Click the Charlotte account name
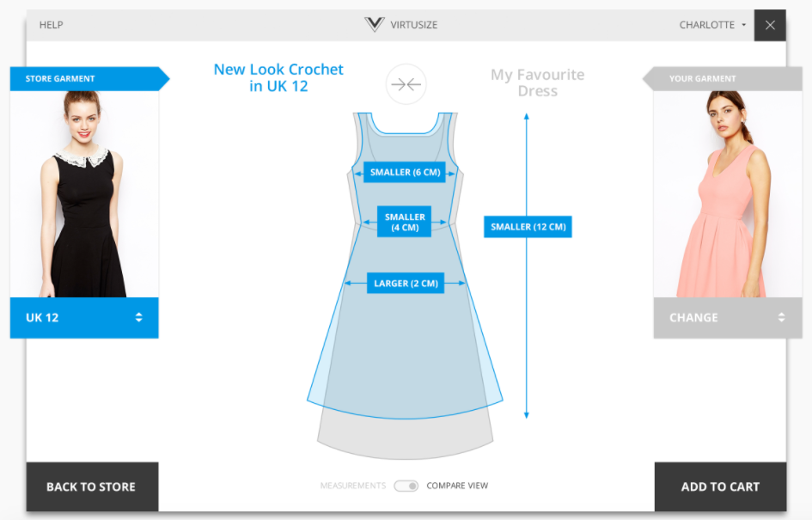 tap(707, 25)
